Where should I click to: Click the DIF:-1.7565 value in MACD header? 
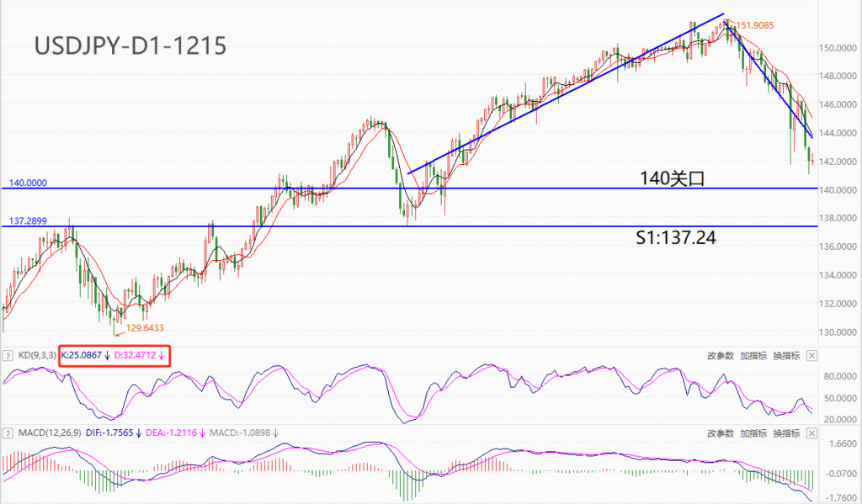coord(109,432)
